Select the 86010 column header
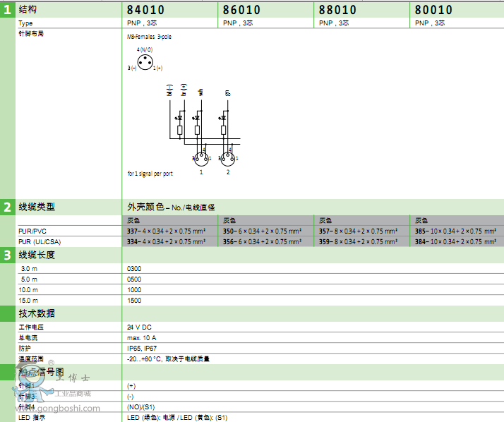The image size is (504, 422). click(241, 10)
